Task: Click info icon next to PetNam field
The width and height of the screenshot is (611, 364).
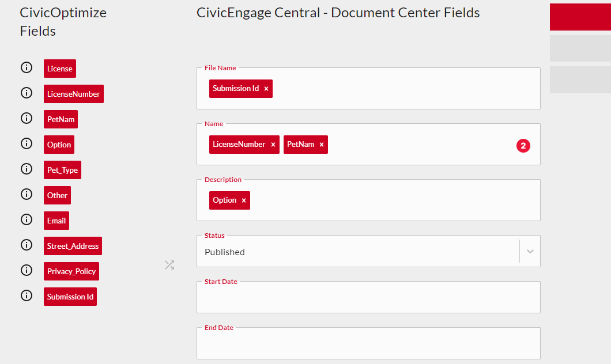Action: pos(26,118)
